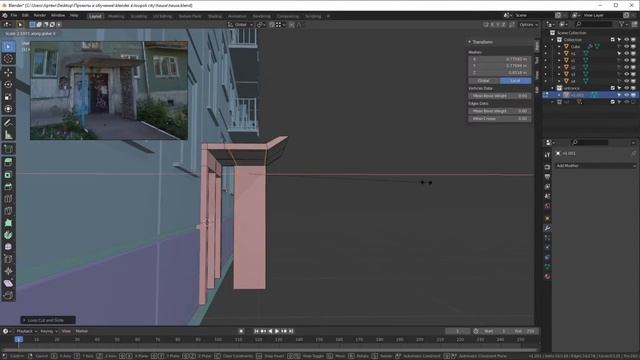Pick the Edge Slide tool

(8, 259)
